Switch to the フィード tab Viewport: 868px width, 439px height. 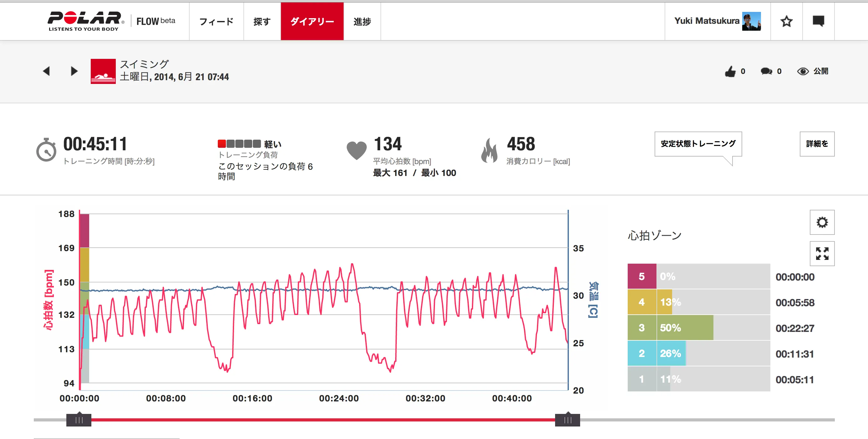pos(216,22)
